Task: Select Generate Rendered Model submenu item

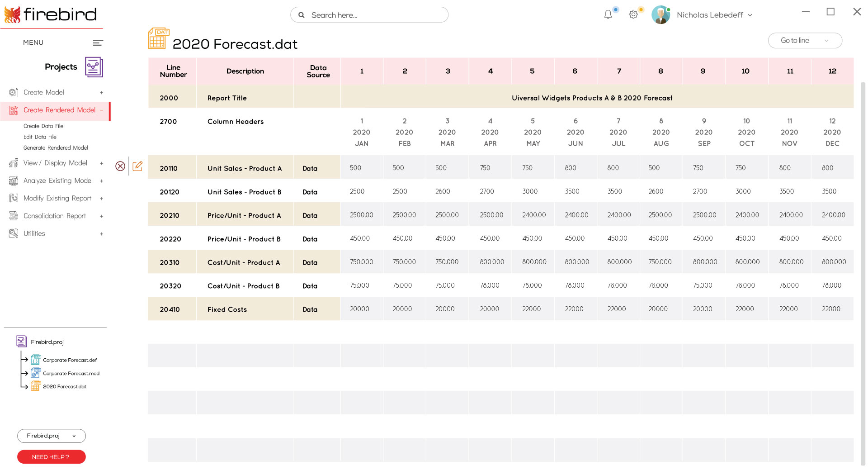Action: click(x=56, y=147)
